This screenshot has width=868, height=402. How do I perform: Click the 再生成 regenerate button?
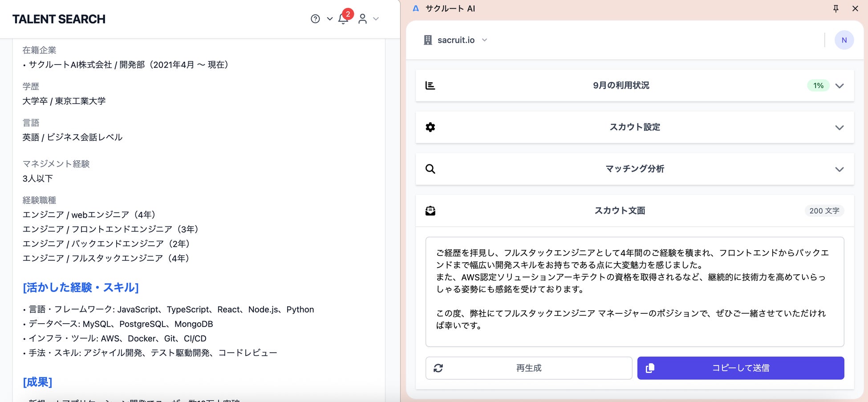[x=529, y=368]
